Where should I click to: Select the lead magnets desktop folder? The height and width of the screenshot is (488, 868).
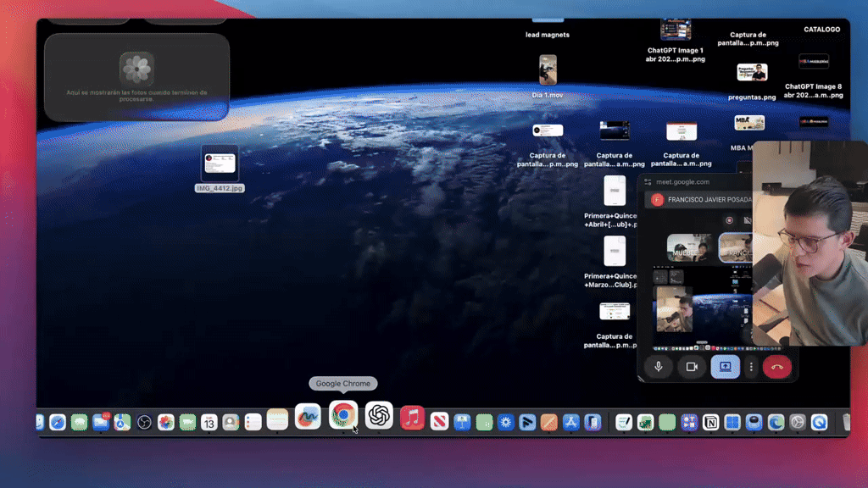point(548,29)
